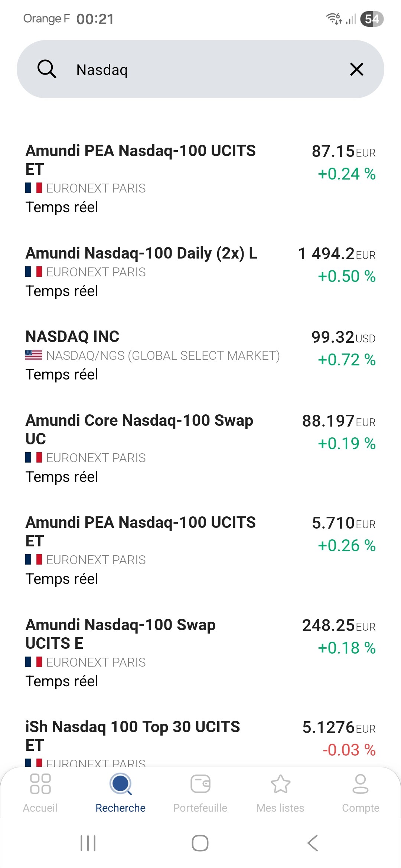The image size is (401, 868).
Task: Open Mes listes star icon
Action: (x=280, y=784)
